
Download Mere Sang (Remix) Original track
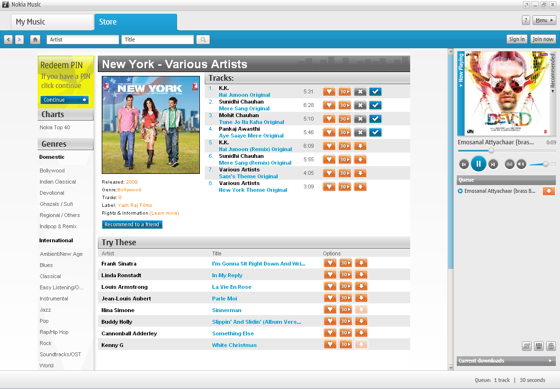[x=360, y=160]
